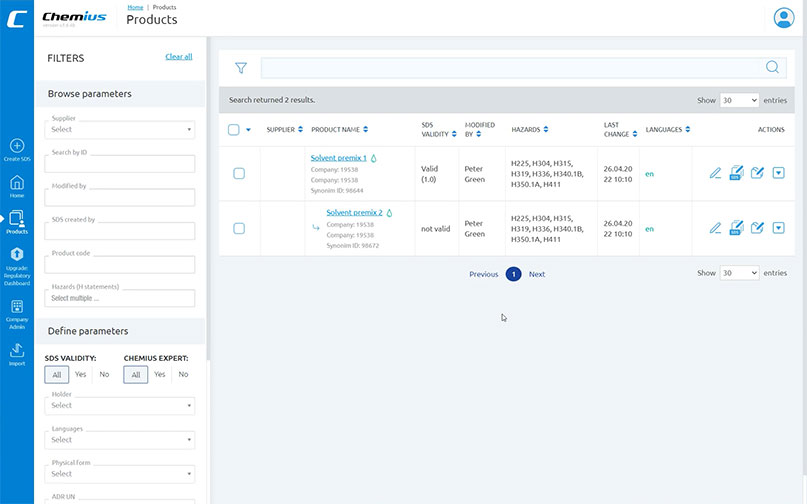Open Company Admin sidebar icon

pos(17,307)
